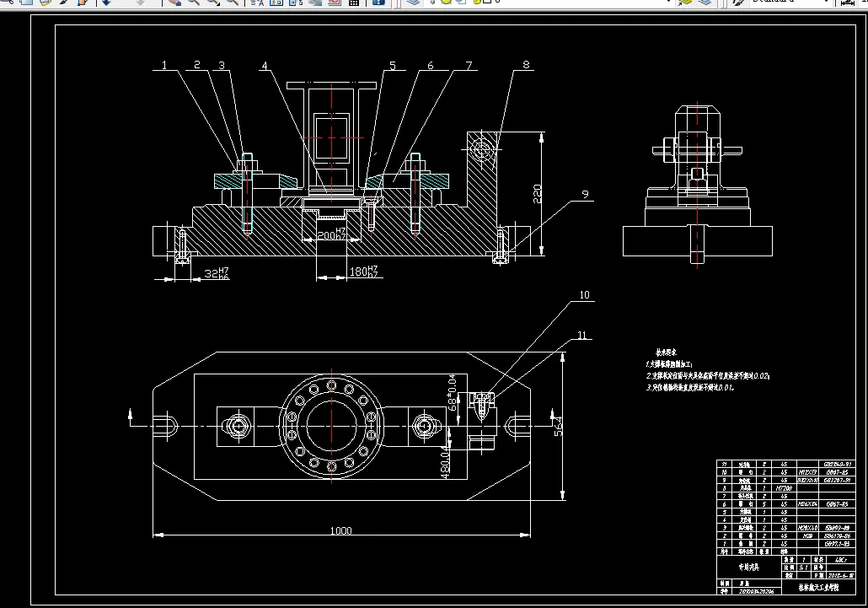Click the Zoom Previous magnifier icon
This screenshot has height=608, width=868.
[231, 3]
